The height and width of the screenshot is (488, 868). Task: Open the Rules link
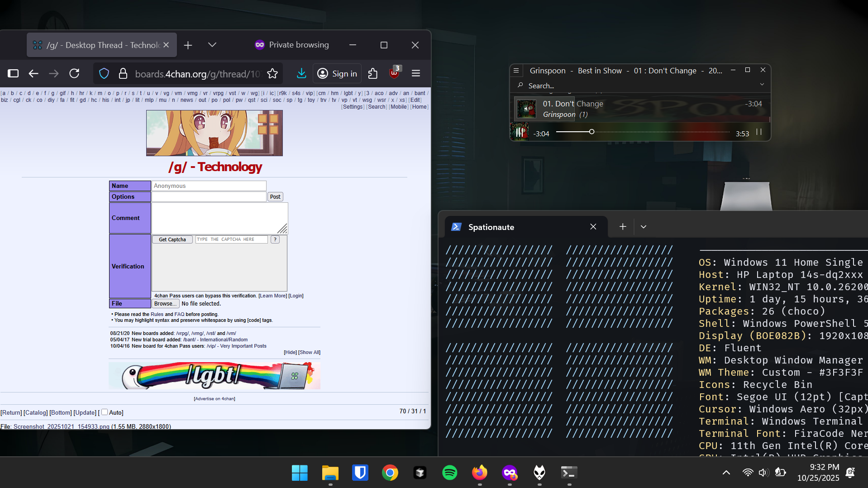pos(157,314)
